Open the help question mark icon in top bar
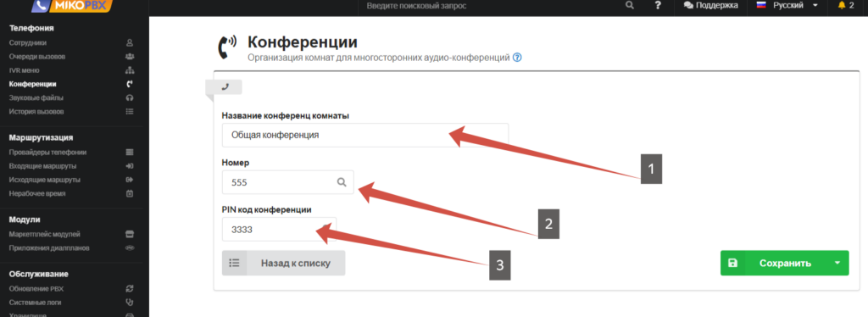This screenshot has width=868, height=317. click(658, 6)
